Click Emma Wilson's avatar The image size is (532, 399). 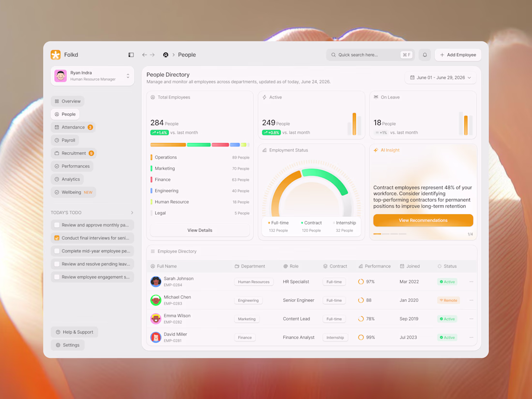tap(156, 319)
